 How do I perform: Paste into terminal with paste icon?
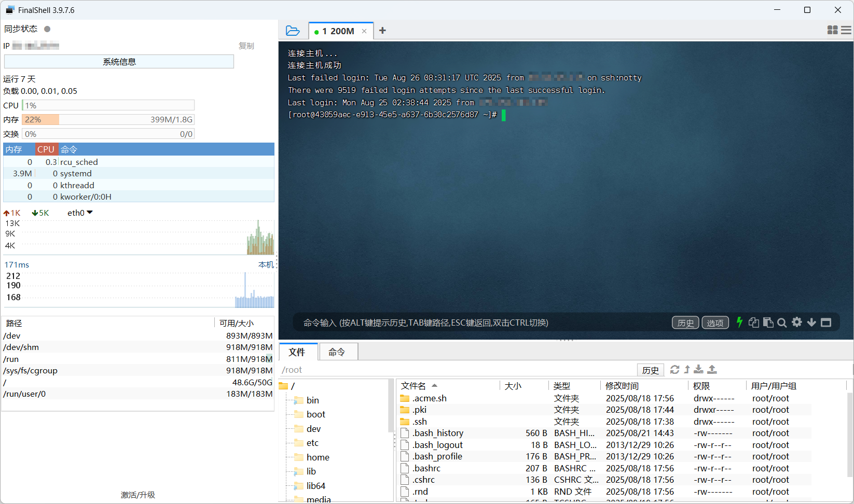(768, 323)
